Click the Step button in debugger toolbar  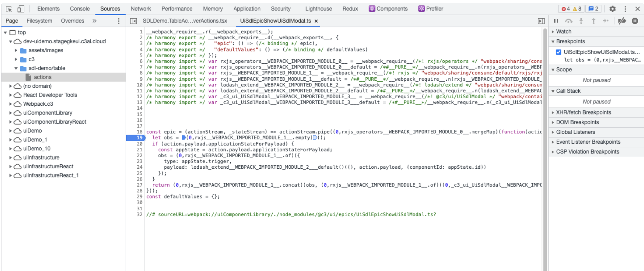coord(606,21)
